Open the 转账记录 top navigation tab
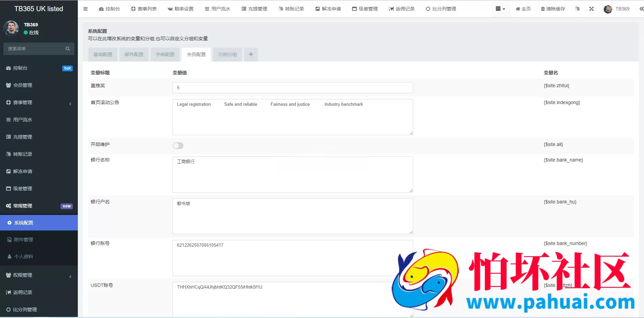 click(291, 9)
